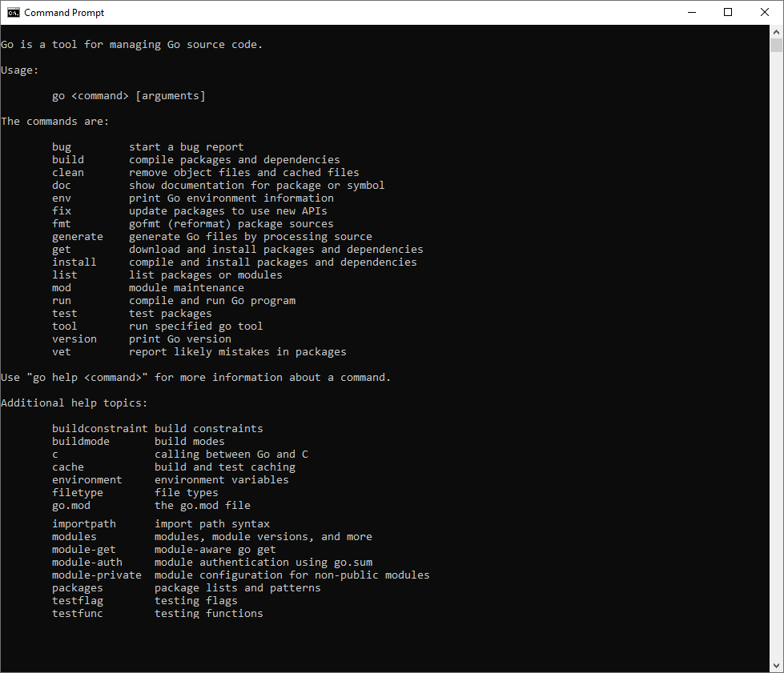Viewport: 784px width, 673px height.
Task: Click the 'version' command entry
Action: (74, 339)
